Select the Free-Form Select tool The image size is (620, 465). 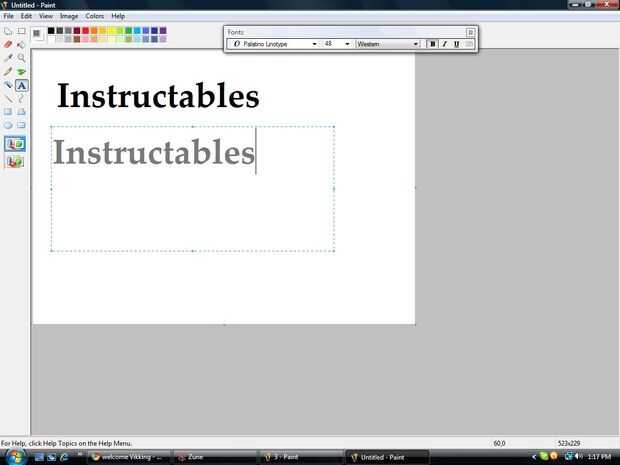8,31
